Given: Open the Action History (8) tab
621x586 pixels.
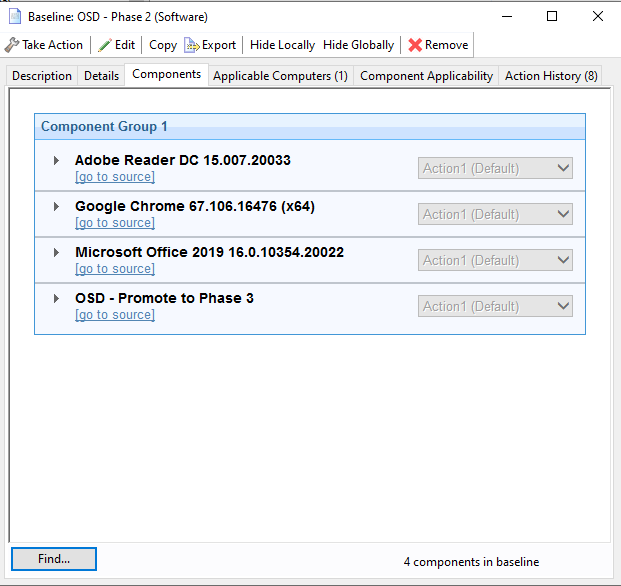Looking at the screenshot, I should [x=551, y=76].
